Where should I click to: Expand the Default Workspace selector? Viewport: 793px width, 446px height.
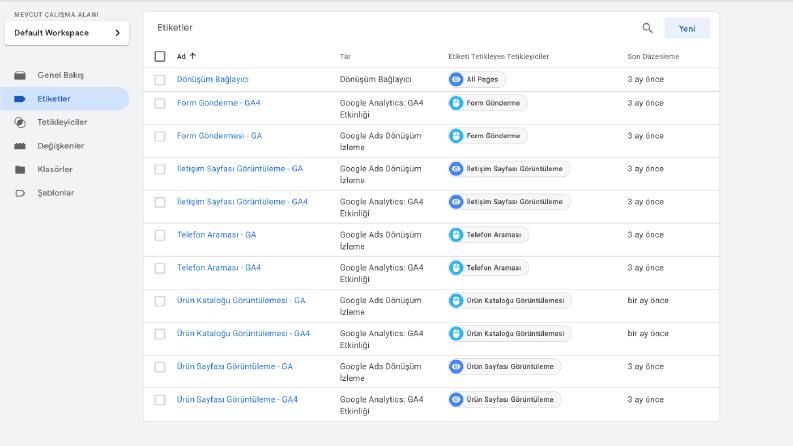click(67, 33)
